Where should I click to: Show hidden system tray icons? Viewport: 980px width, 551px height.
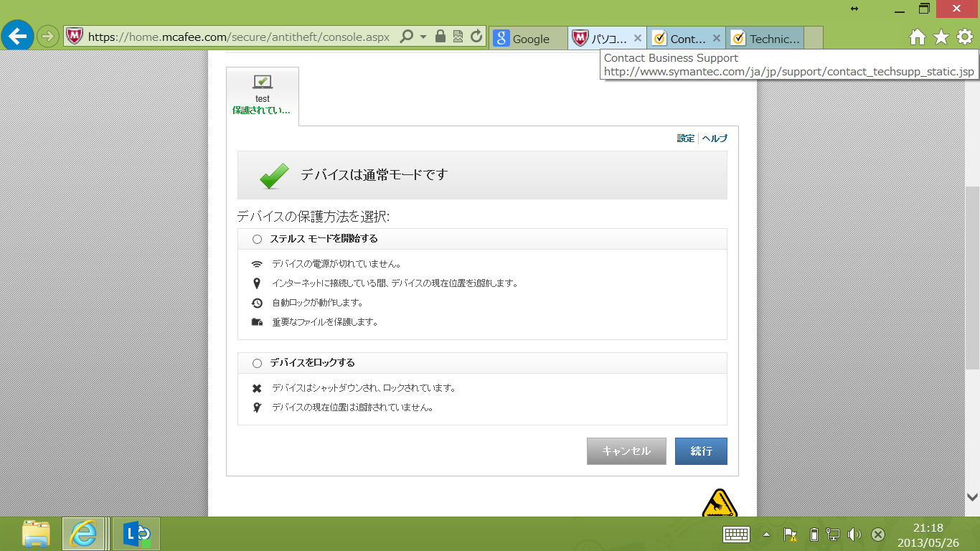click(x=767, y=534)
